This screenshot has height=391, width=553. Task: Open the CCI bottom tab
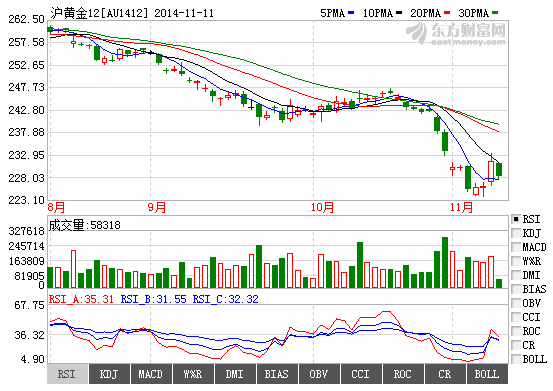tap(360, 374)
